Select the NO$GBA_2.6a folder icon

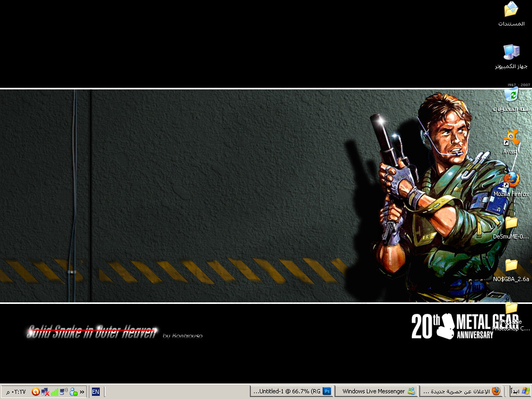pyautogui.click(x=511, y=270)
